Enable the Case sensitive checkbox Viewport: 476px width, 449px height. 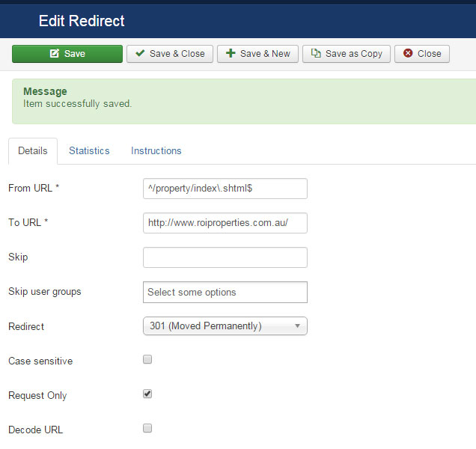(x=147, y=359)
